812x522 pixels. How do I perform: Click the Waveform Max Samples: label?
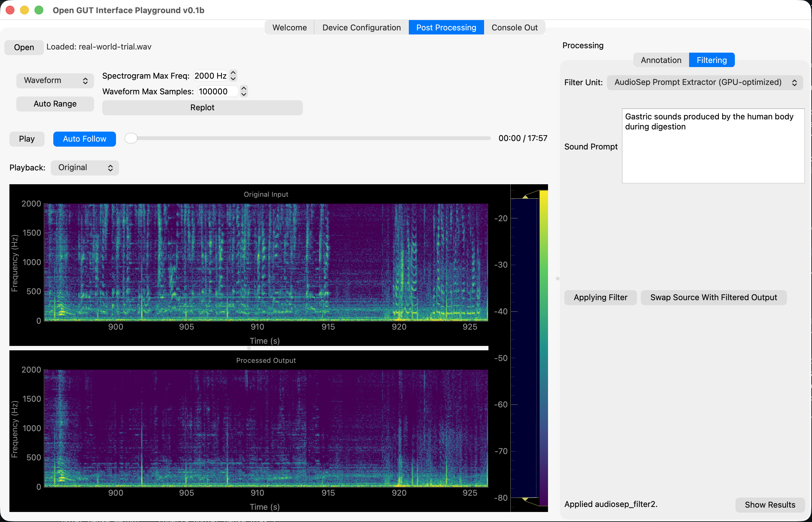pos(148,91)
